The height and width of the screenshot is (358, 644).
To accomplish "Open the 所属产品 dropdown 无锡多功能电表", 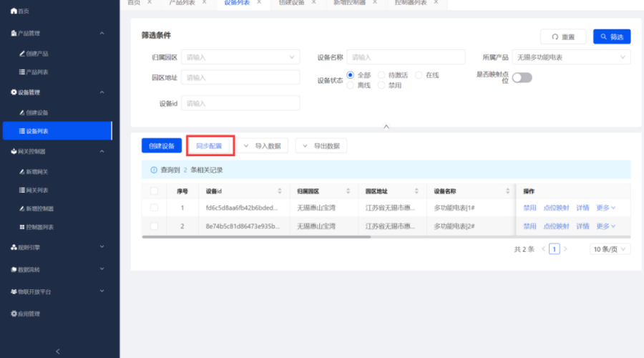I will [571, 57].
